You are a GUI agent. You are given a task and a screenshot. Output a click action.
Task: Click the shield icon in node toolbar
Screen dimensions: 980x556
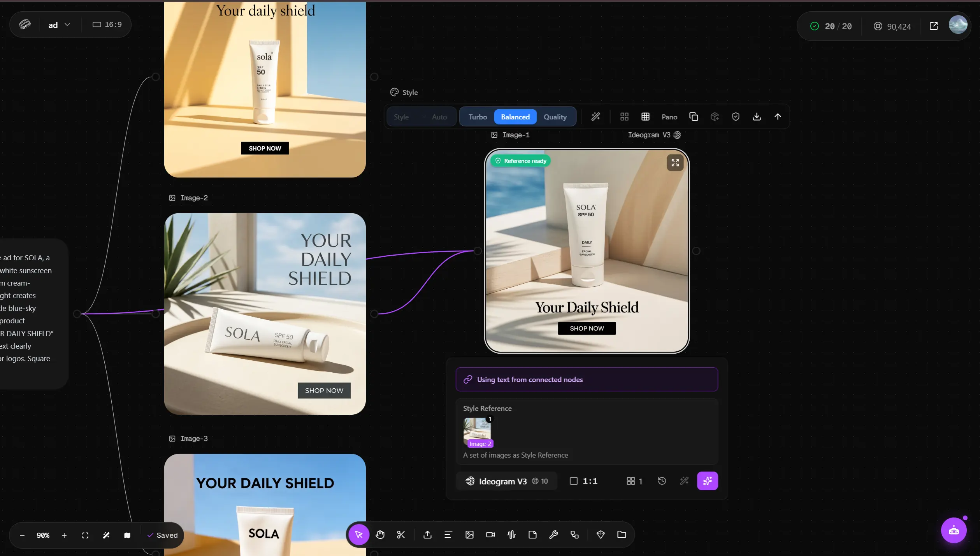point(736,117)
